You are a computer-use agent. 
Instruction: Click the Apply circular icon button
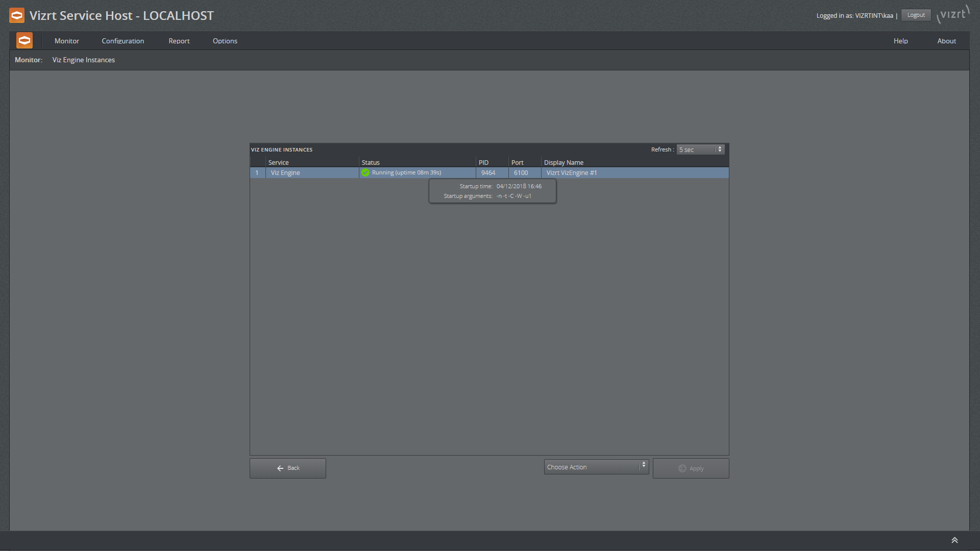tap(682, 468)
